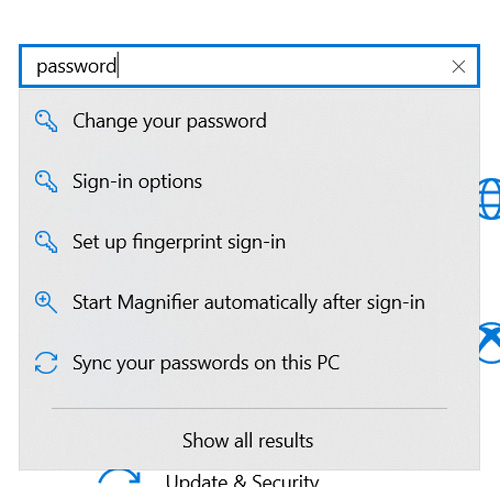The image size is (500, 487).
Task: Place cursor after the word password
Action: tap(119, 66)
